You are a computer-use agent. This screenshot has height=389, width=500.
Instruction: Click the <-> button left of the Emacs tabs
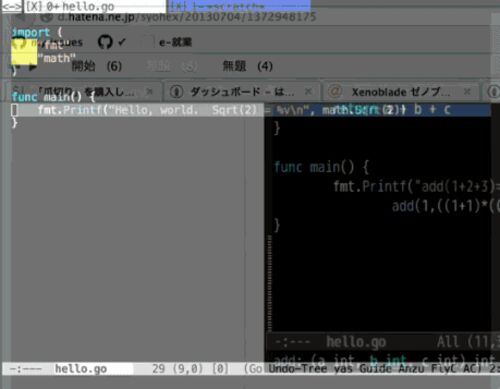(x=12, y=6)
